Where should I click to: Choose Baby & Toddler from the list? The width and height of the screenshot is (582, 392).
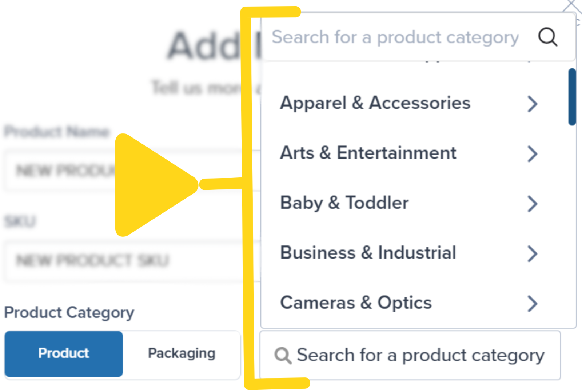click(x=344, y=204)
